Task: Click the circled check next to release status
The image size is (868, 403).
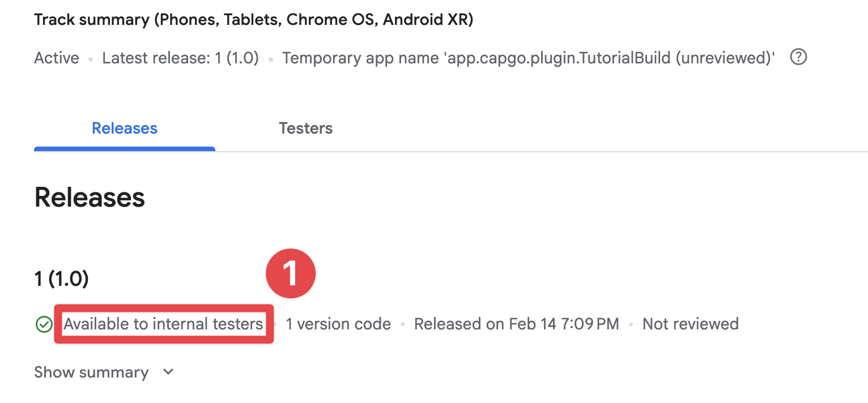Action: [x=44, y=324]
